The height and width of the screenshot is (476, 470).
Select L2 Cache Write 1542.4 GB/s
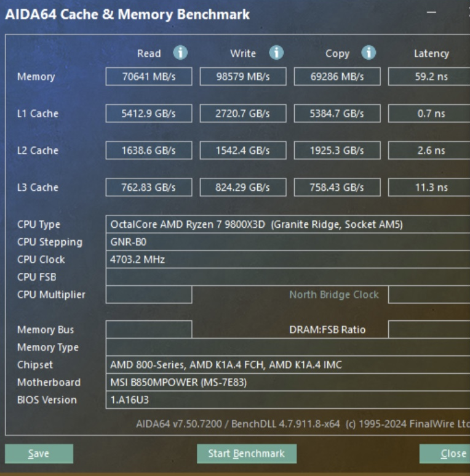point(243,150)
